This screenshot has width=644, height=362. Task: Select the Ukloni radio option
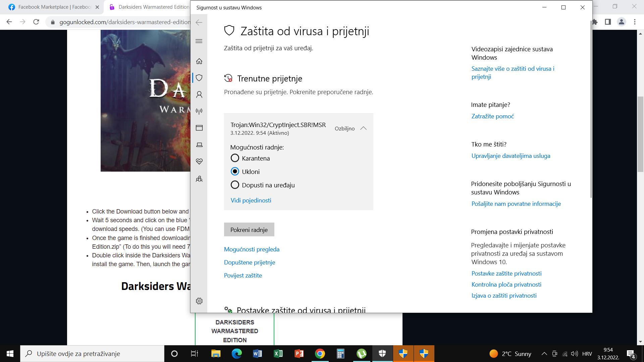235,171
